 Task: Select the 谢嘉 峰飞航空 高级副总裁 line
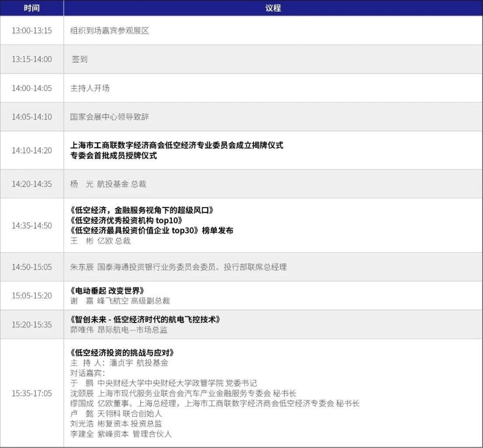tap(120, 301)
